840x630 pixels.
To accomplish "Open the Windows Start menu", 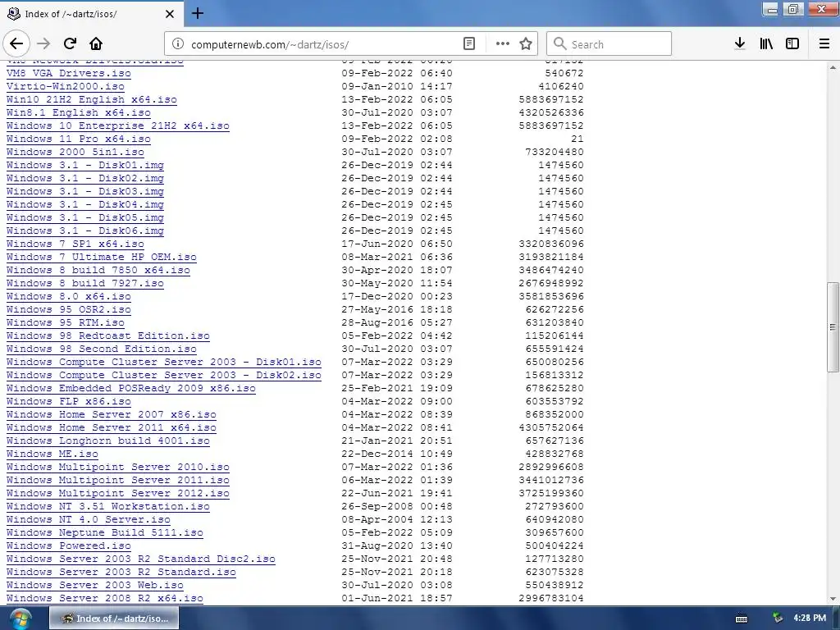I will coord(21,619).
